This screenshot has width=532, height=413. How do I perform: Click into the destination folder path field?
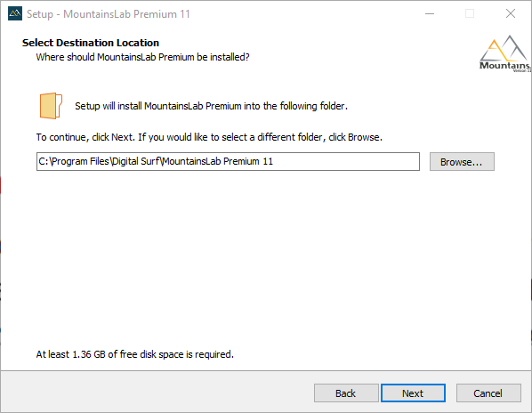click(x=228, y=161)
